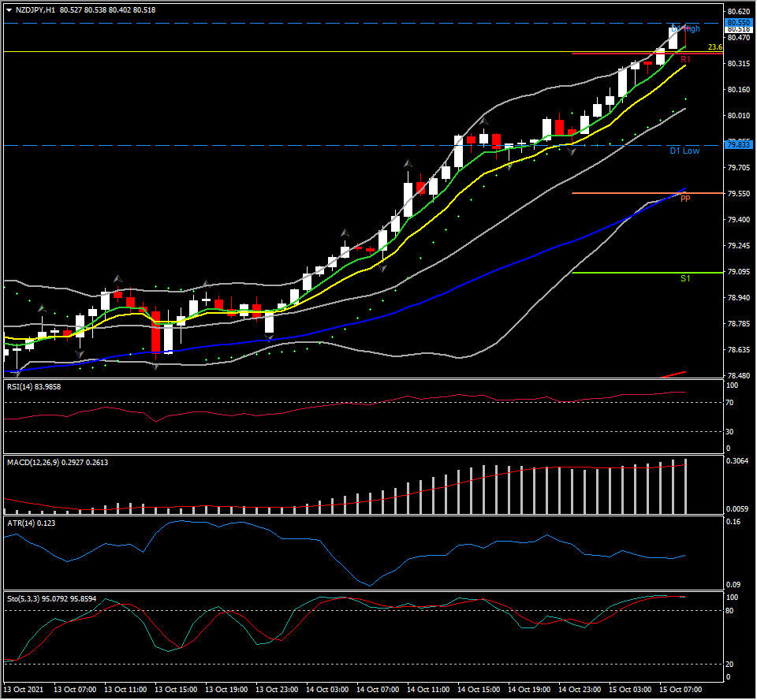Click the 78.785 price scale value
The height and width of the screenshot is (700, 757).
(x=739, y=323)
